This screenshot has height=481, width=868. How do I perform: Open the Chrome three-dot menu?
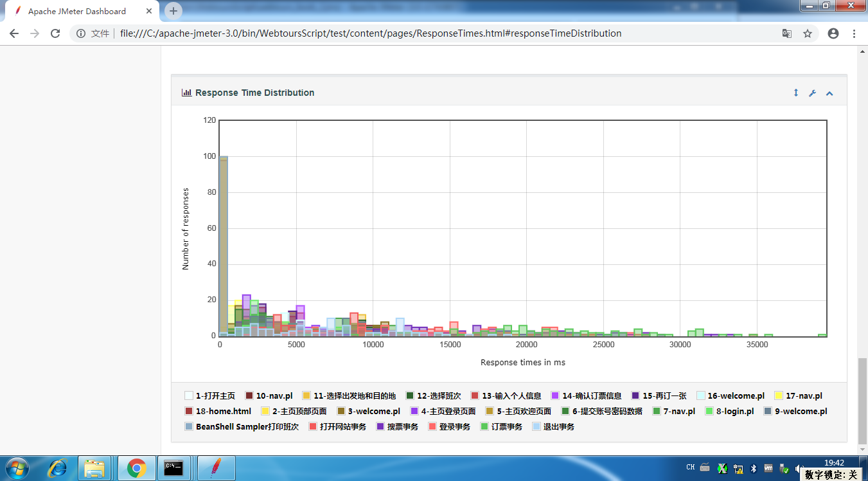click(854, 33)
